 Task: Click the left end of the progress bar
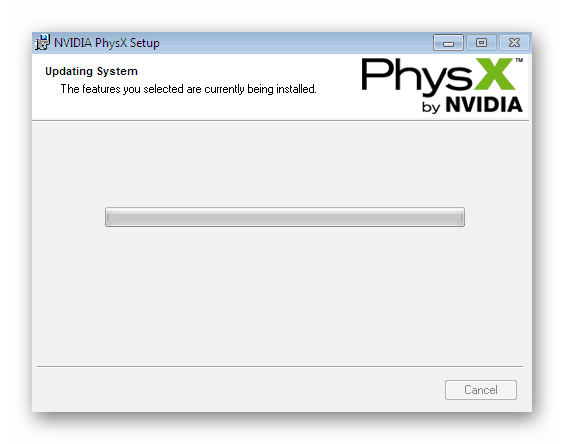pyautogui.click(x=108, y=217)
